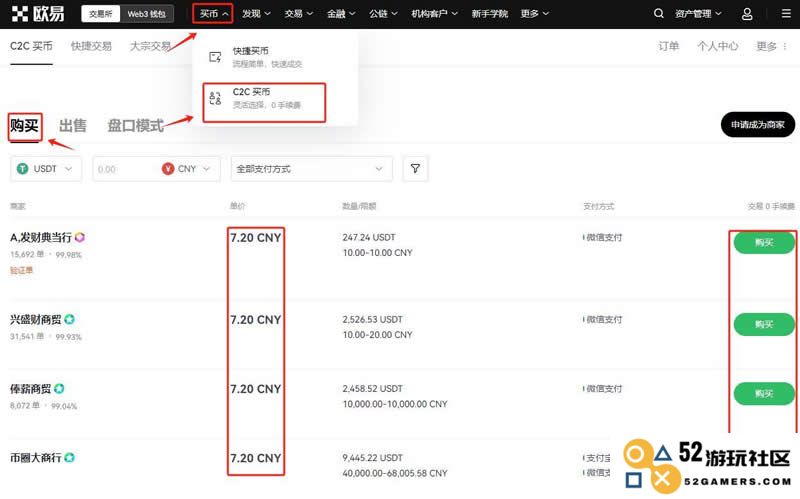Click the verified badge beside 兴盛财商贸
Image resolution: width=800 pixels, height=499 pixels.
pos(69,319)
